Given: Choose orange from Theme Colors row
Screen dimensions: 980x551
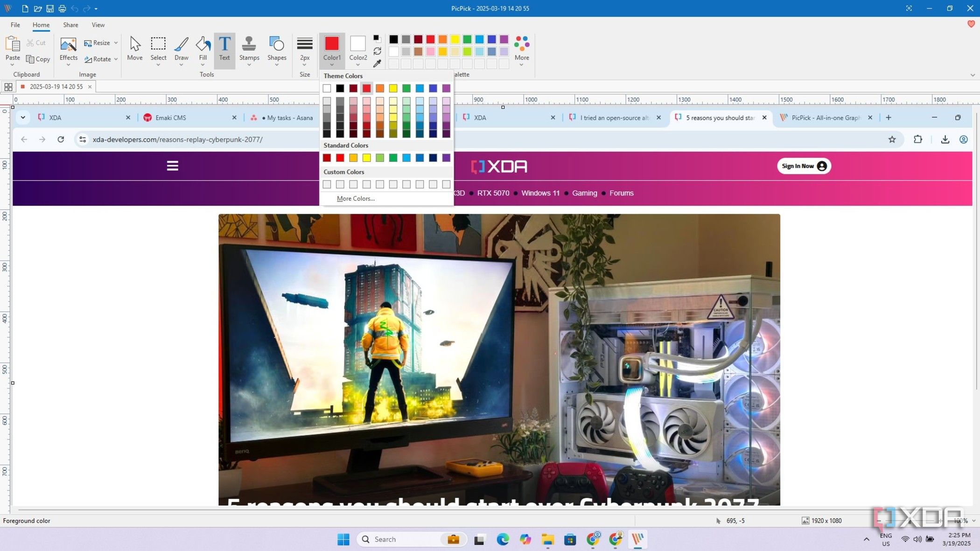Looking at the screenshot, I should tap(380, 88).
